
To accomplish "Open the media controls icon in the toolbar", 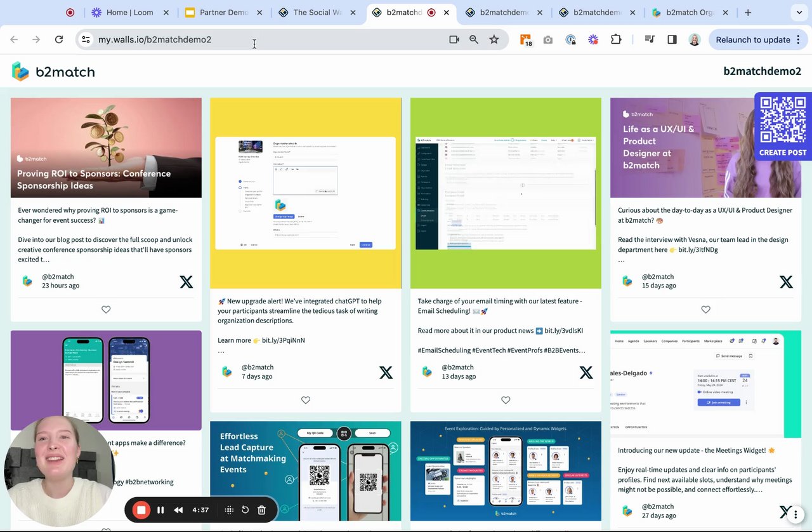I will pyautogui.click(x=650, y=39).
